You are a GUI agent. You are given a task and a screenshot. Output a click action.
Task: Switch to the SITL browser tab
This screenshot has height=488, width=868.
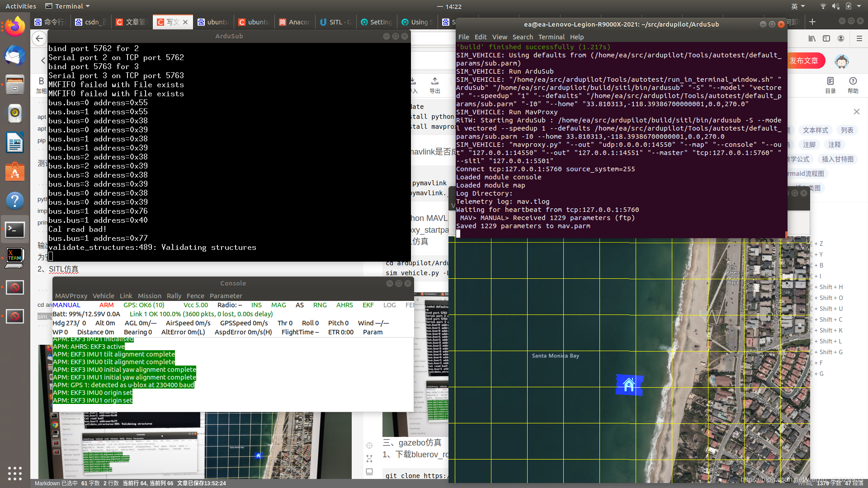[335, 22]
